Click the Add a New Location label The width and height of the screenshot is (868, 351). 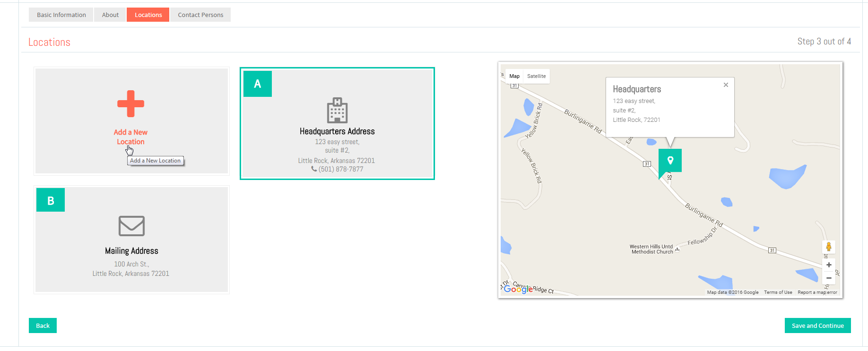click(x=130, y=137)
